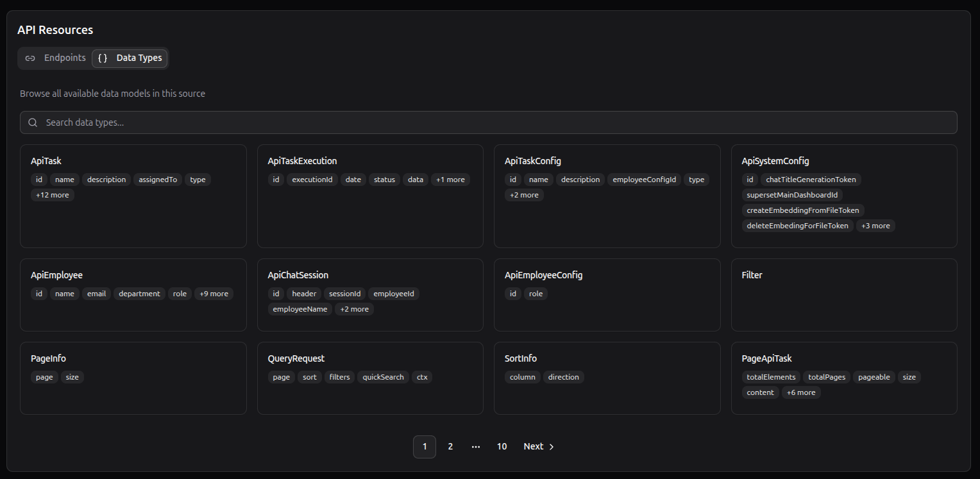980x479 pixels.
Task: Select the QueryRequest card title
Action: (296, 358)
